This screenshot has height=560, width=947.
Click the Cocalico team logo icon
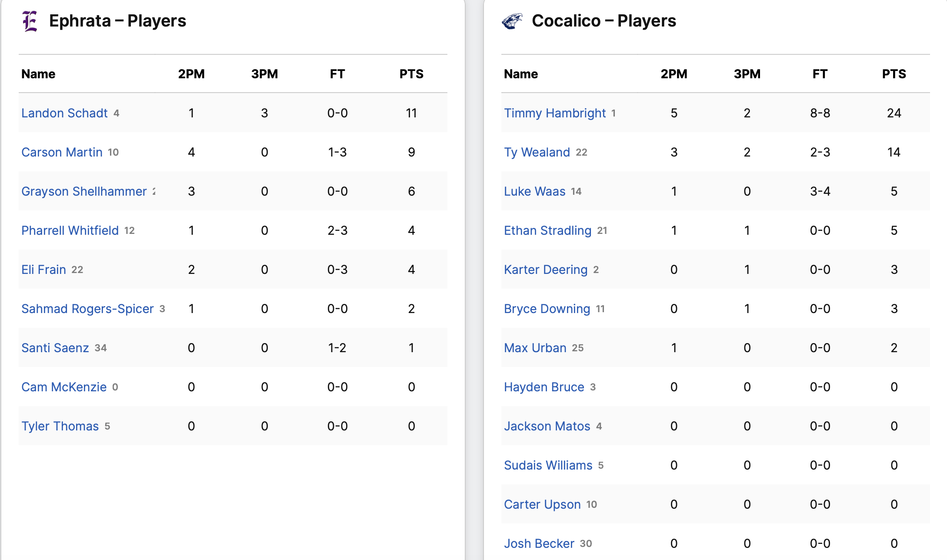[x=512, y=21]
